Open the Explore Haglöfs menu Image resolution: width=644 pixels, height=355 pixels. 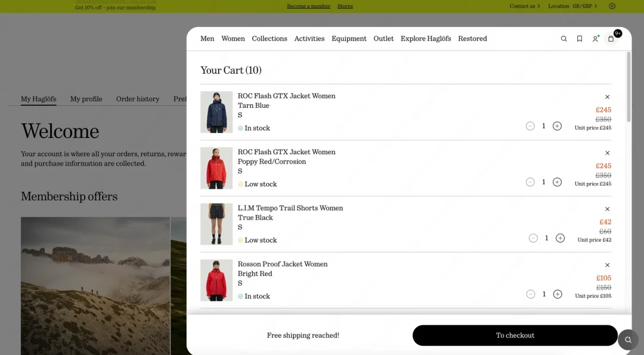[426, 39]
